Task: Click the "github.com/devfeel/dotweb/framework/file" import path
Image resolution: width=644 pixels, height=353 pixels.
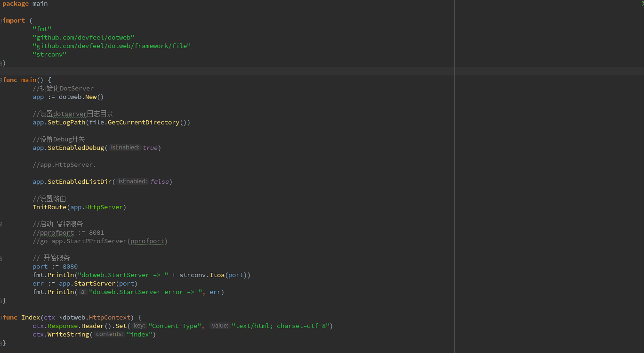Action: pos(112,46)
